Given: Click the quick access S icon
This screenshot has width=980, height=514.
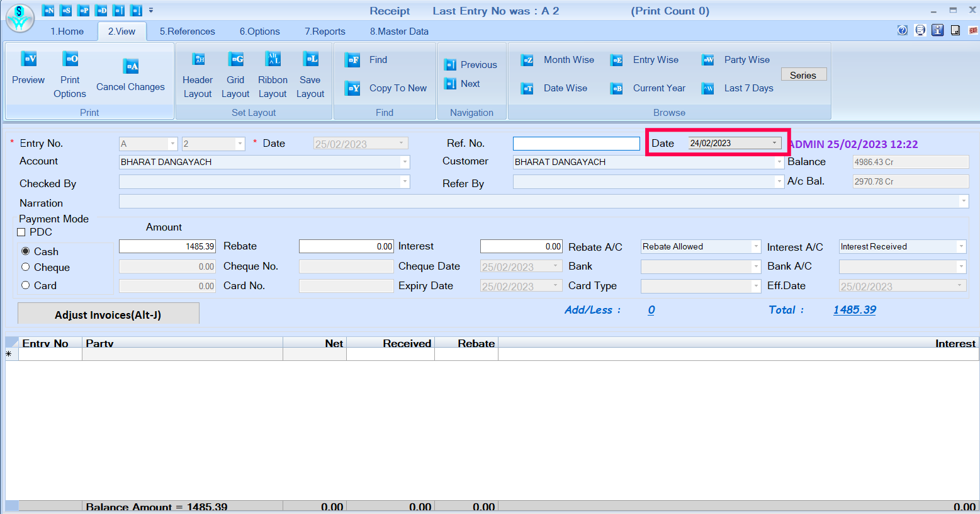Looking at the screenshot, I should click(66, 10).
